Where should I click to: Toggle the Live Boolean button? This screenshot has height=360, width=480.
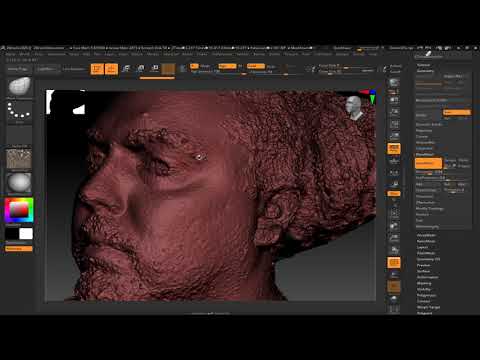coord(74,69)
